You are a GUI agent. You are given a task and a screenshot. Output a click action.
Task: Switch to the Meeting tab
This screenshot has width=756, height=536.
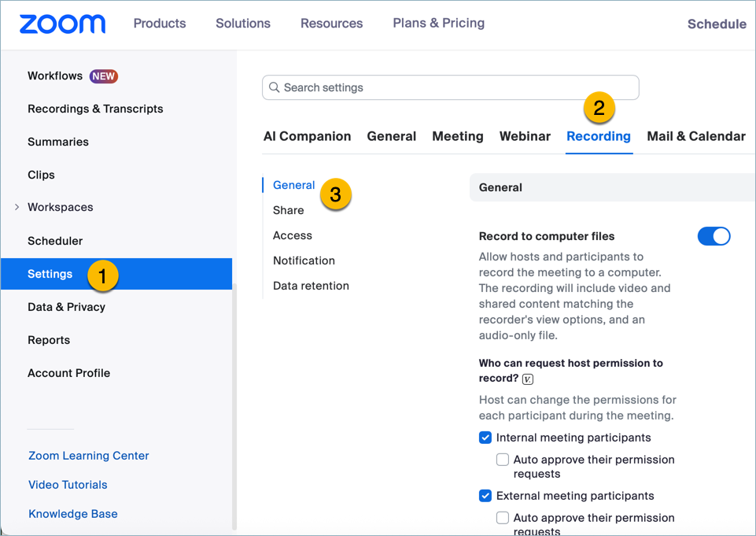458,136
